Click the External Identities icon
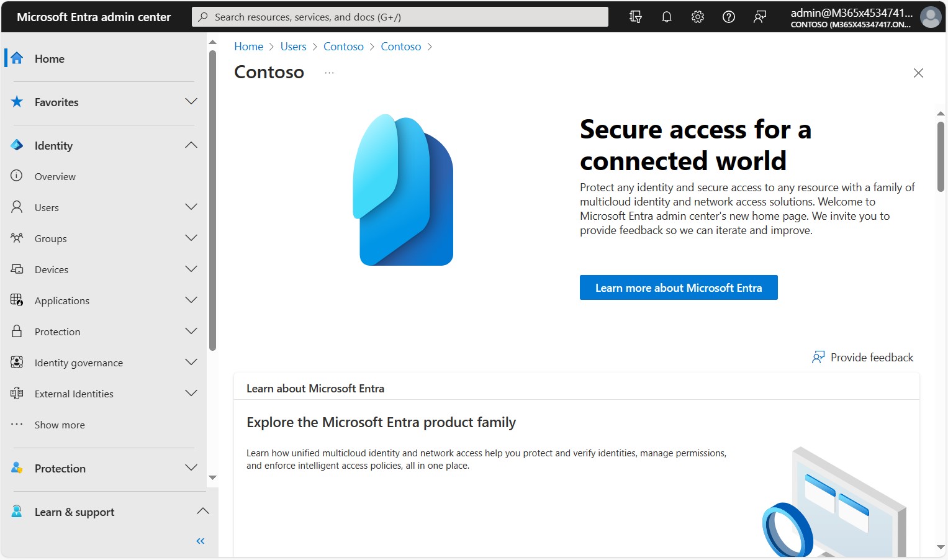 (17, 393)
